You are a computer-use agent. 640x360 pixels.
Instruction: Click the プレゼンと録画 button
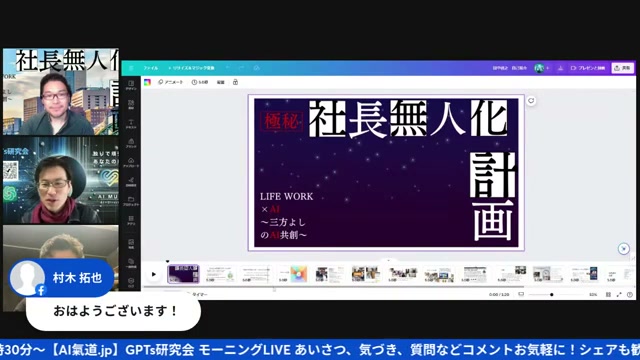588,68
